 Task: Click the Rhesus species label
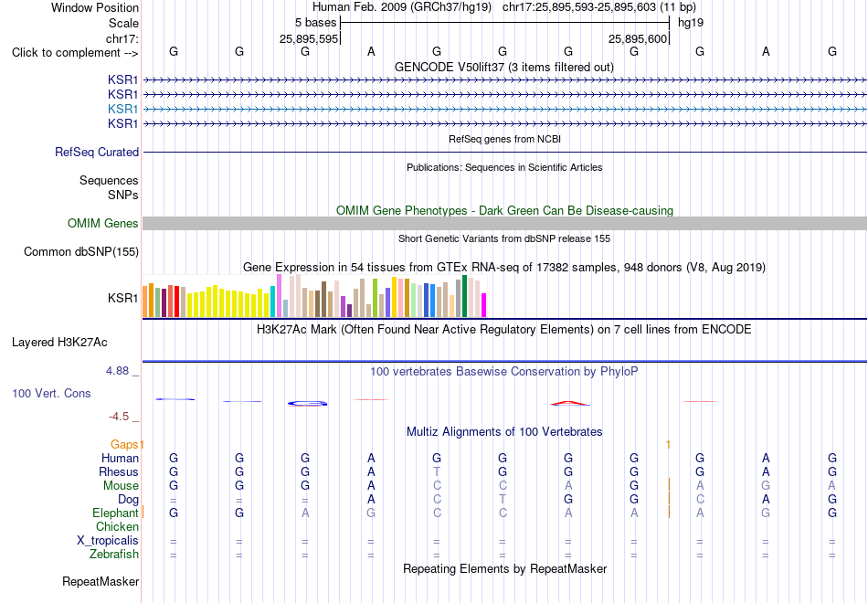click(x=119, y=472)
